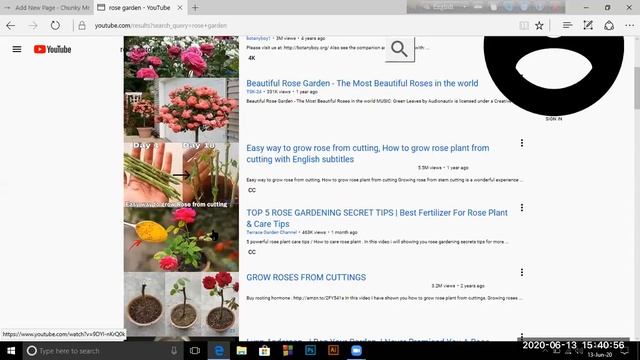Open the Day 1 Day 10 cutting thumbnail
The height and width of the screenshot is (360, 640).
click(x=181, y=175)
